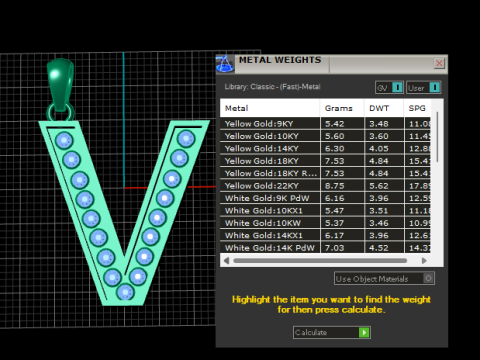Select the White Gold:10KW row
Viewport: 480px width, 360px height.
325,223
